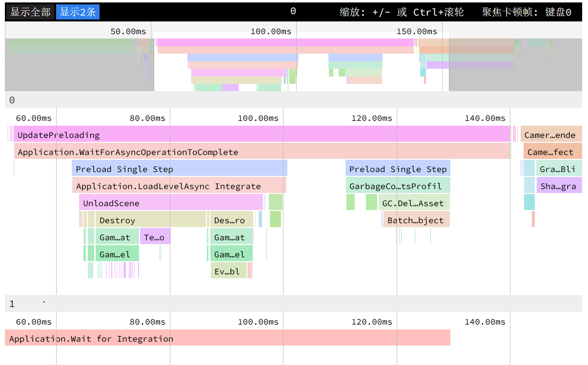Select the Batch…bject block
588x365 pixels.
[416, 220]
